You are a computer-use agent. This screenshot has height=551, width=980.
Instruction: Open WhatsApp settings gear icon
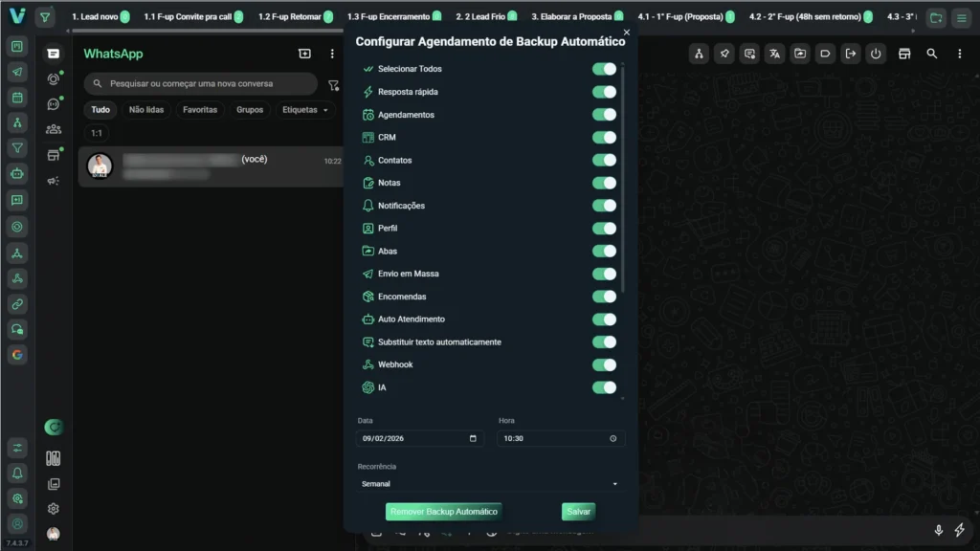pyautogui.click(x=54, y=509)
